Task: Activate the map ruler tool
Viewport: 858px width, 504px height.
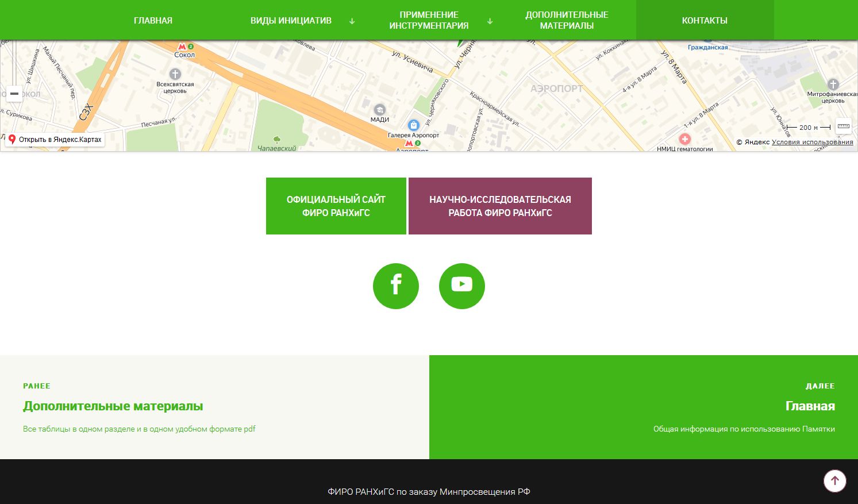Action: [843, 126]
